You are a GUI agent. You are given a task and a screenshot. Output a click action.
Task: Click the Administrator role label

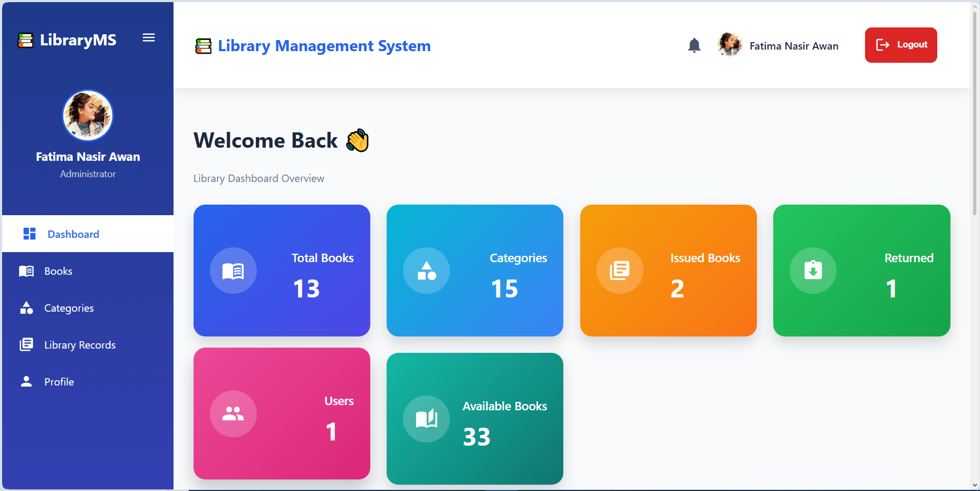tap(88, 174)
